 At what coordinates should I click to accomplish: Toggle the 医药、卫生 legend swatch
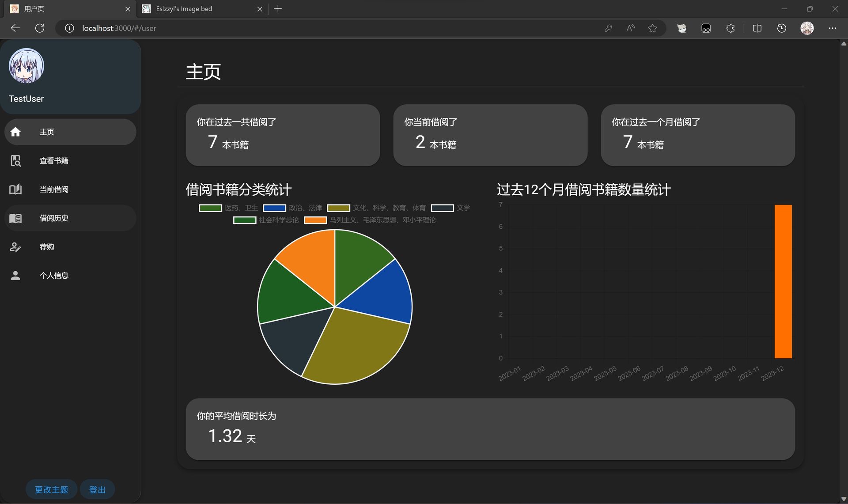[210, 208]
